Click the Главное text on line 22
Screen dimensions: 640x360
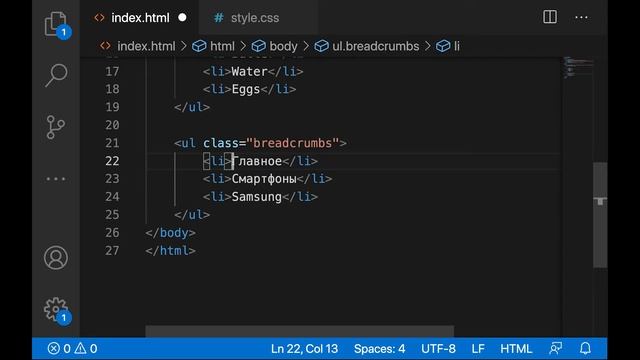click(257, 161)
